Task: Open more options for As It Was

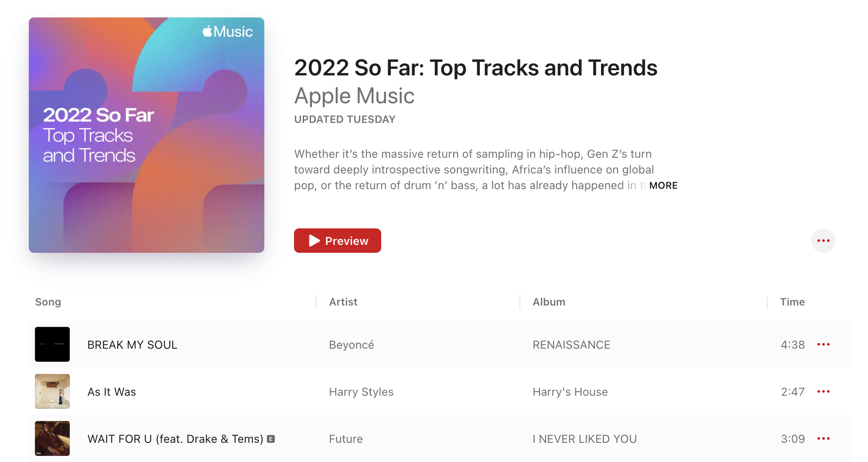Action: (x=823, y=391)
